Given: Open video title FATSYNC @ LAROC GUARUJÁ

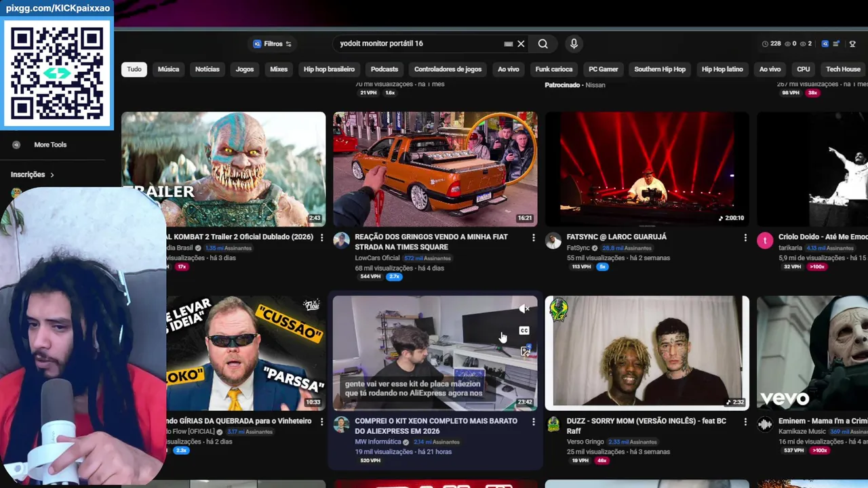Looking at the screenshot, I should pyautogui.click(x=616, y=237).
